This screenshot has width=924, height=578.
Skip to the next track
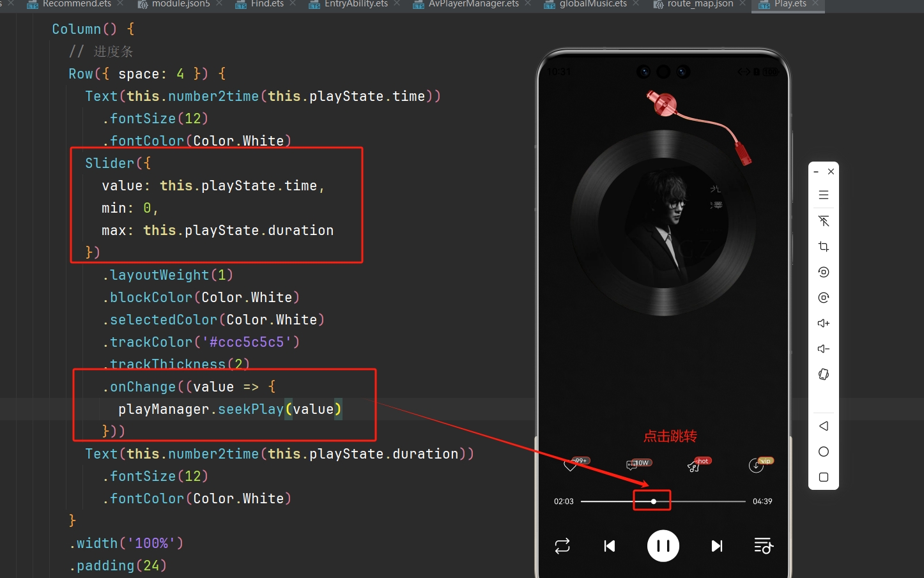coord(717,545)
